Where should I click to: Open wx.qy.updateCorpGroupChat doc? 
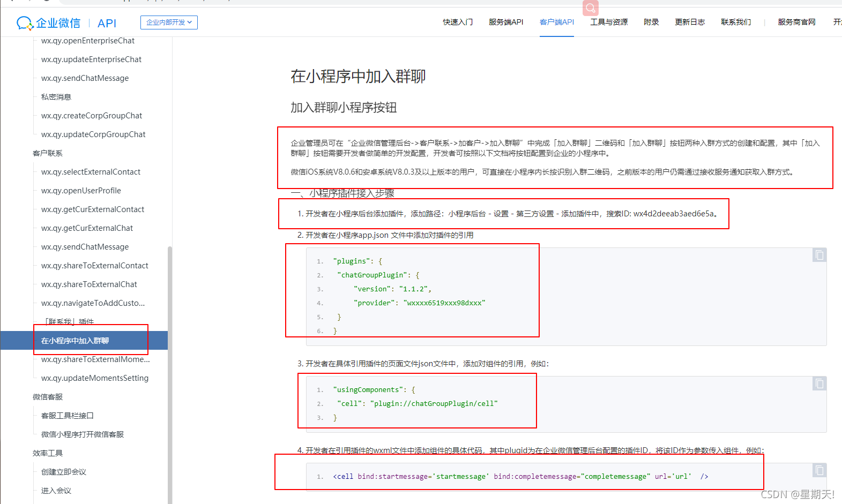93,134
